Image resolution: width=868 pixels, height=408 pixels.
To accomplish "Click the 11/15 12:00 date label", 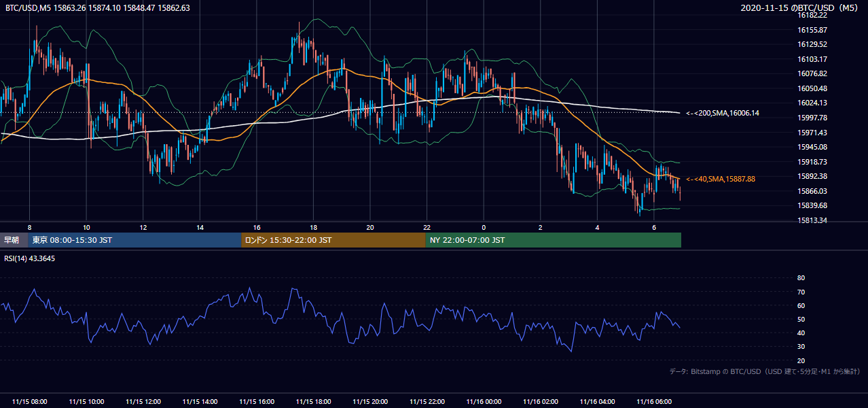I will click(x=143, y=402).
